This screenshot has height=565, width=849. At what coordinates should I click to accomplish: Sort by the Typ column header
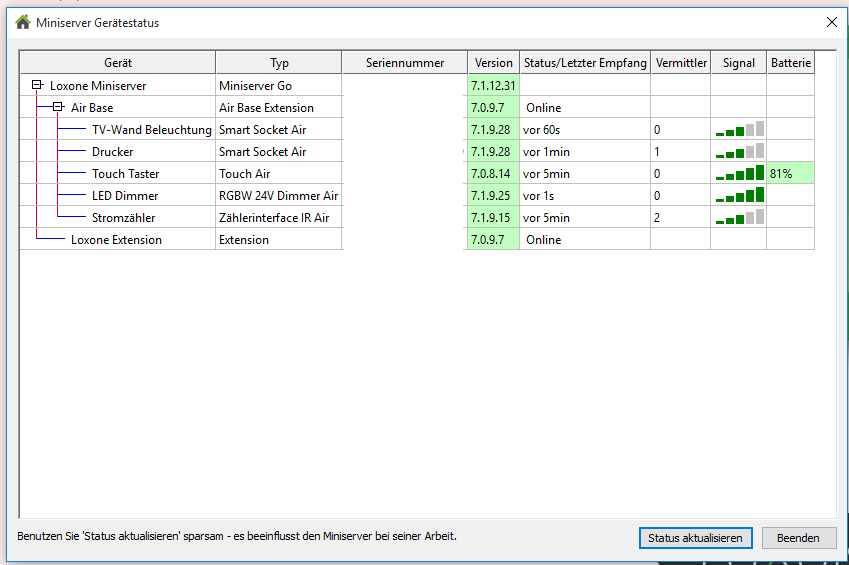click(x=278, y=63)
